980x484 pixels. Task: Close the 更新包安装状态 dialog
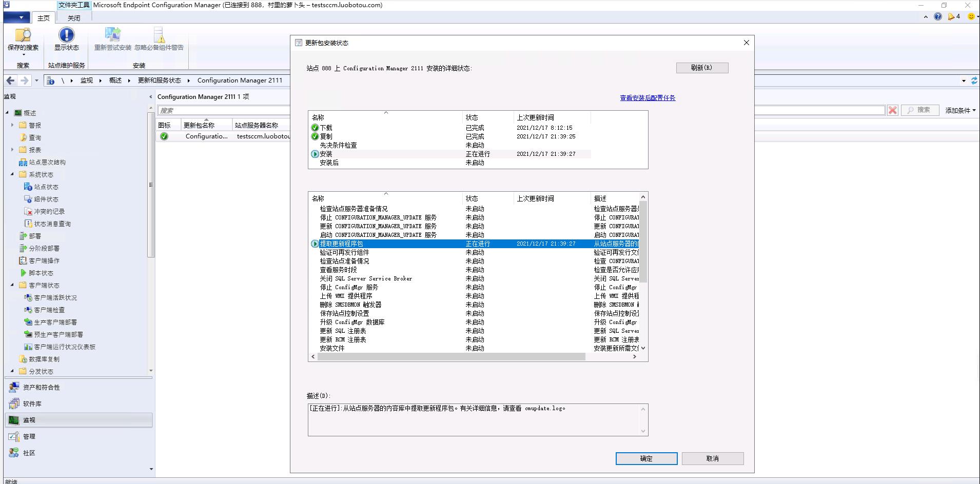pos(747,43)
